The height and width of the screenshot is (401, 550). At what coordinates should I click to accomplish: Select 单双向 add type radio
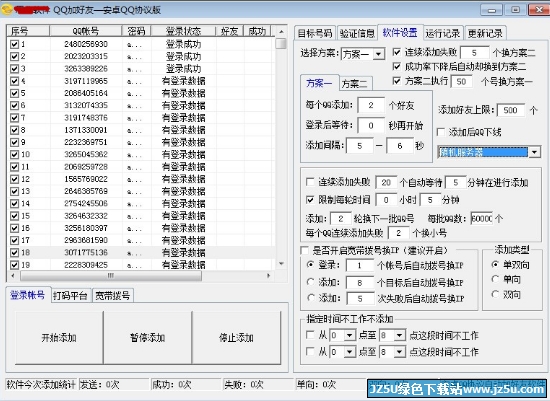coord(495,265)
